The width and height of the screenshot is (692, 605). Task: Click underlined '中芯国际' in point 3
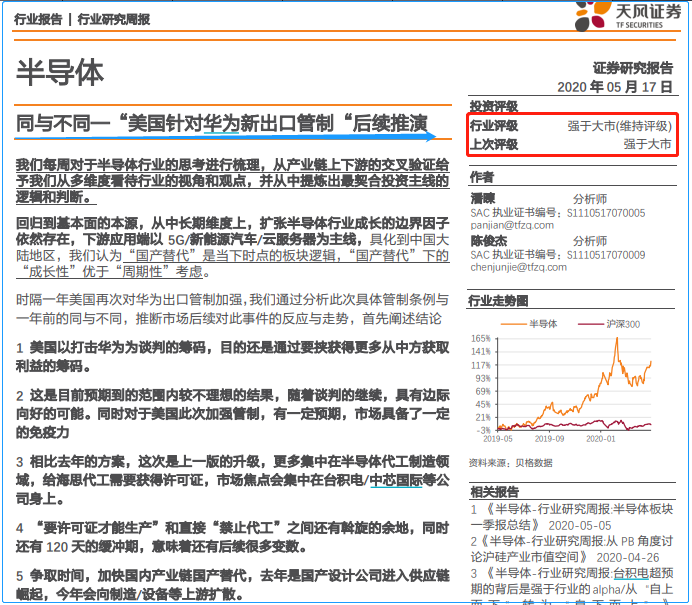coord(396,480)
